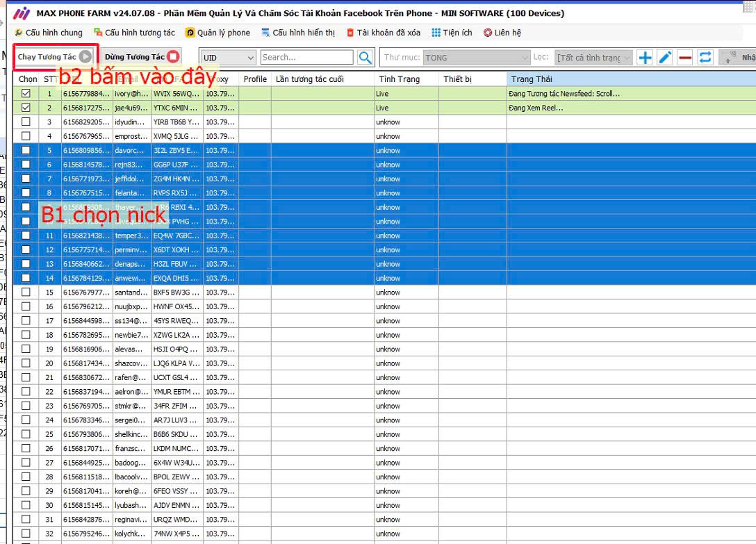Image resolution: width=756 pixels, height=544 pixels.
Task: Click the Search text field
Action: 306,58
